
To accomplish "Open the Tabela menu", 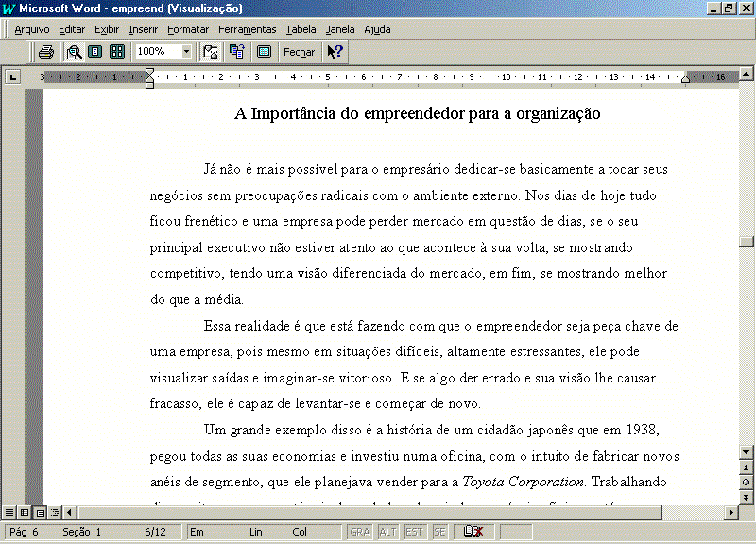I will [x=301, y=29].
